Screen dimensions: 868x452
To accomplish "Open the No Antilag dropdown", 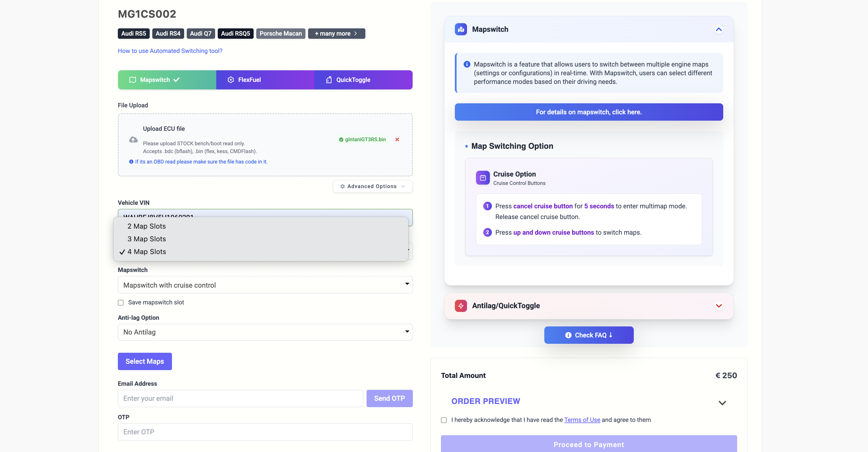I will click(x=265, y=332).
